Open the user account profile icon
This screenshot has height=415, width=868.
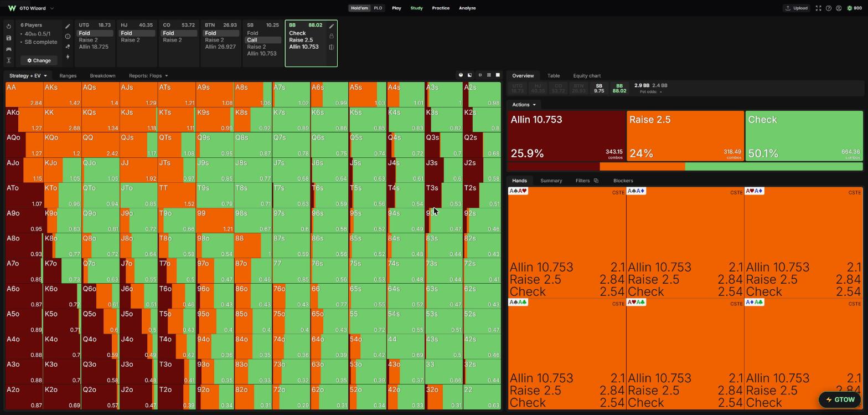click(839, 8)
